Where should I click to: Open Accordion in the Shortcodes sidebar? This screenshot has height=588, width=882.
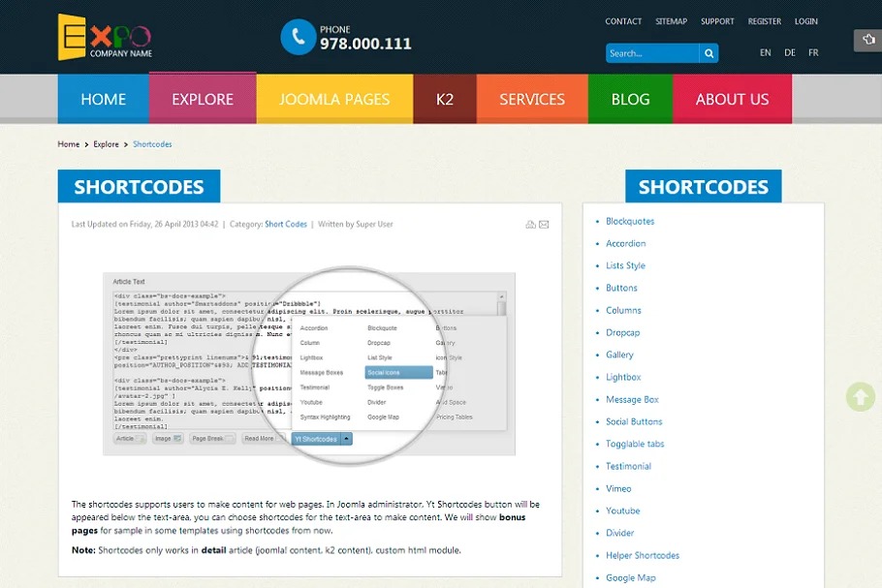(x=625, y=243)
